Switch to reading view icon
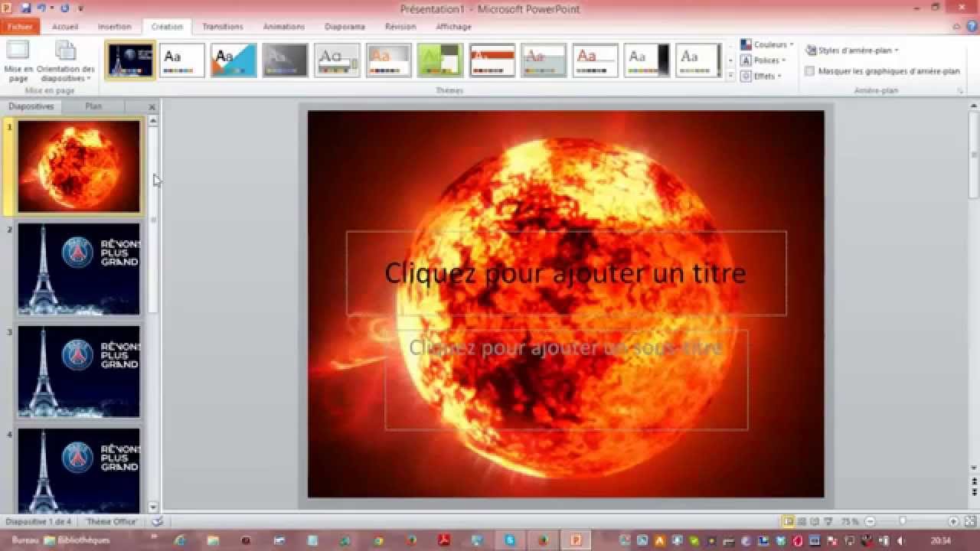The height and width of the screenshot is (551, 980). pyautogui.click(x=814, y=521)
